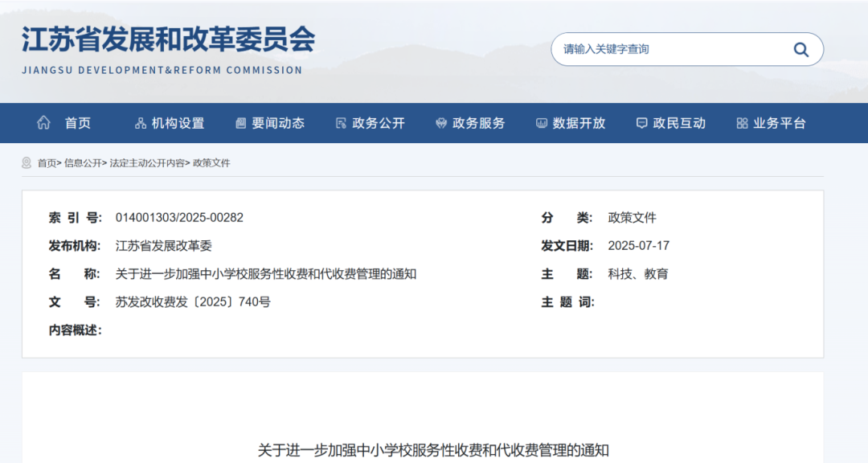
Task: Click the magnifier search icon
Action: (800, 50)
